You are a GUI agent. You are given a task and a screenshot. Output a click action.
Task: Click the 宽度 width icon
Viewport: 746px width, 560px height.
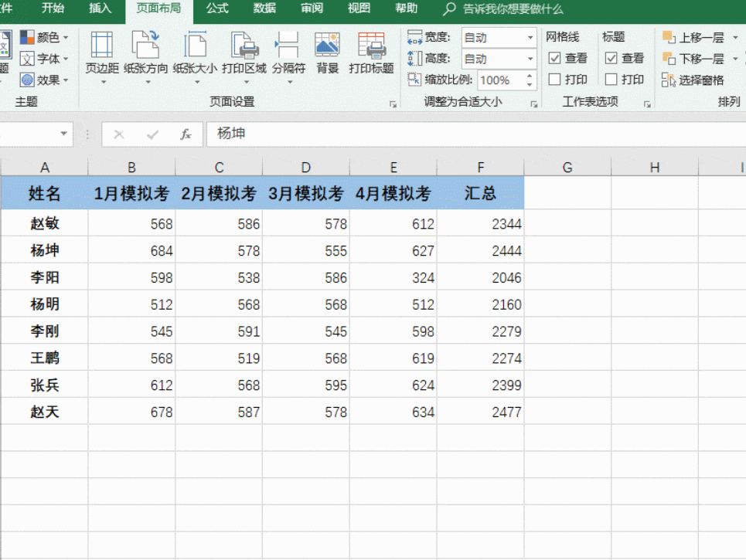pos(414,37)
